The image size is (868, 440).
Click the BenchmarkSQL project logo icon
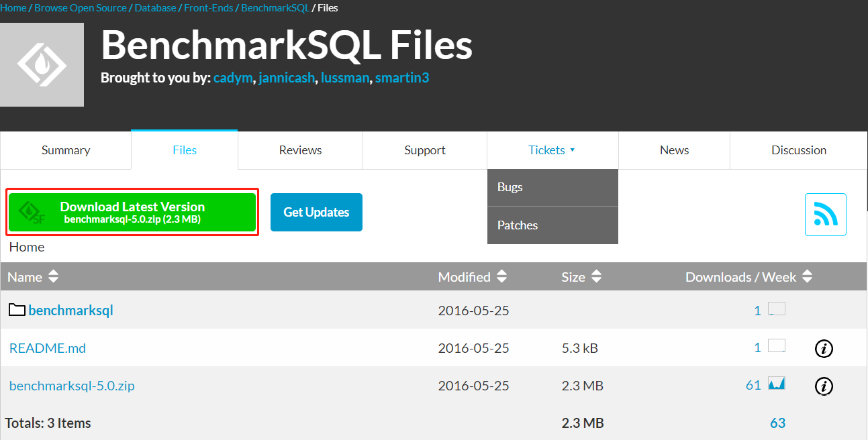coord(42,64)
